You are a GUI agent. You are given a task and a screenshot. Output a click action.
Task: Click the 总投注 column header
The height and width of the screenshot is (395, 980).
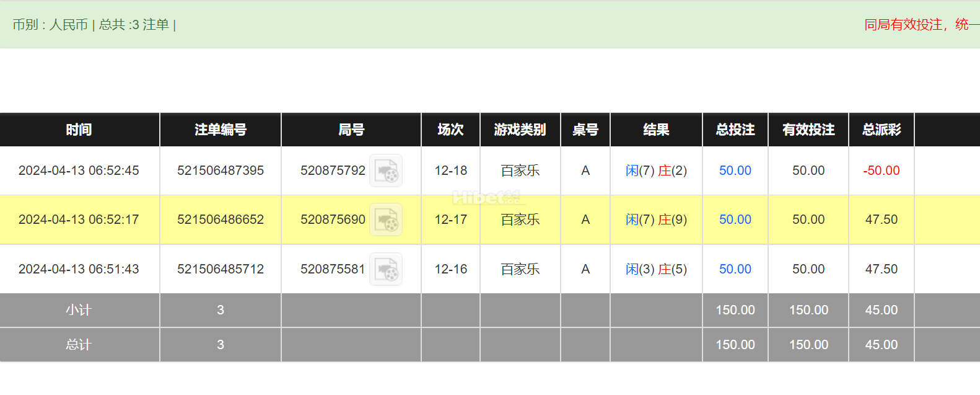(735, 130)
